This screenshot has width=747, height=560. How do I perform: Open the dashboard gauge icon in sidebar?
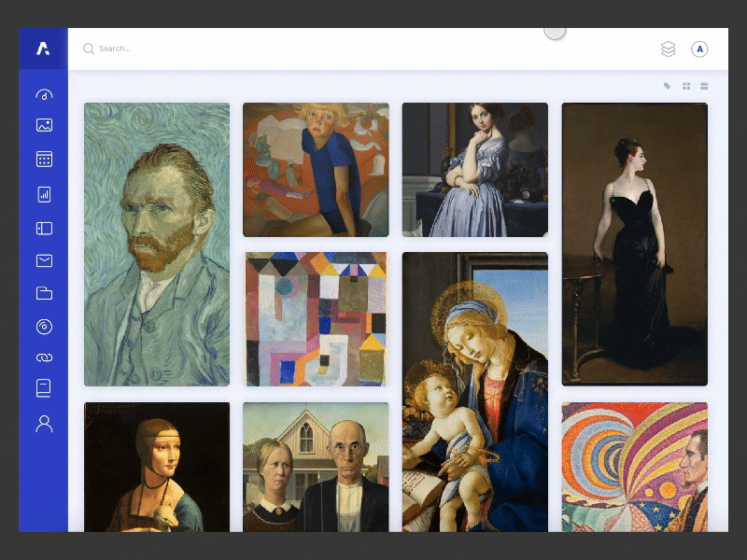point(44,94)
